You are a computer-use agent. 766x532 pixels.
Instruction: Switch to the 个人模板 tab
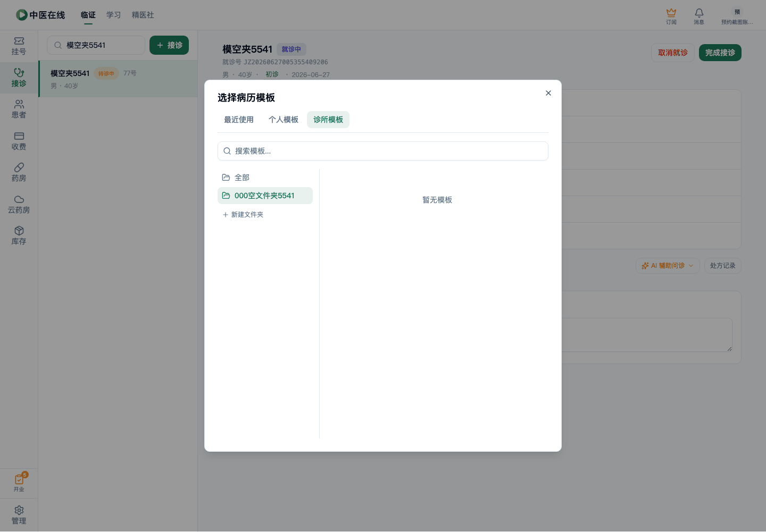pos(284,120)
